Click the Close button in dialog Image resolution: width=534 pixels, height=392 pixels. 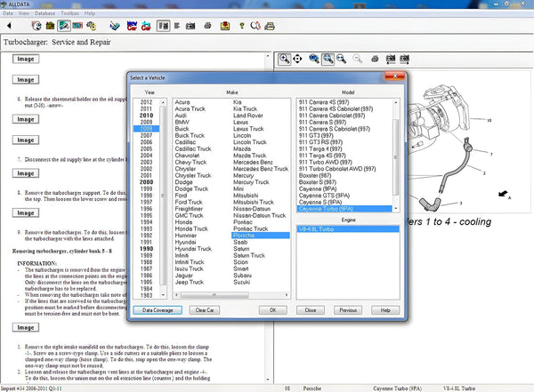[x=311, y=310]
